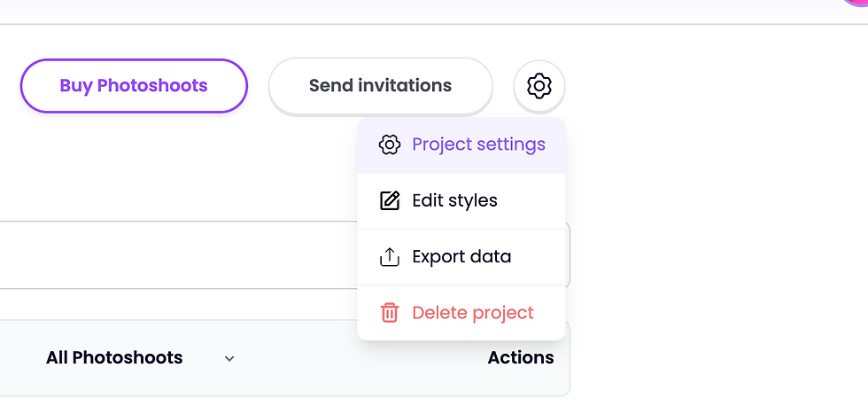Click the Actions column header

click(521, 358)
